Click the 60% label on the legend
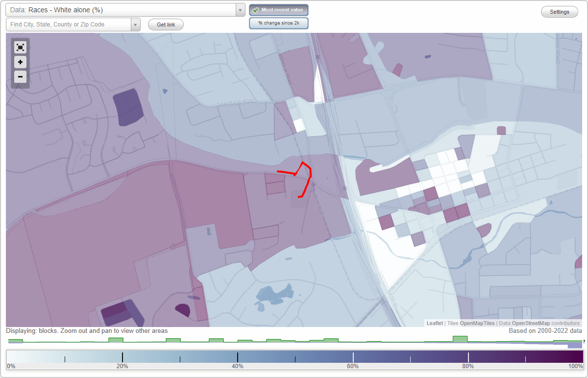Screen dimensions: 588x378 [x=353, y=366]
